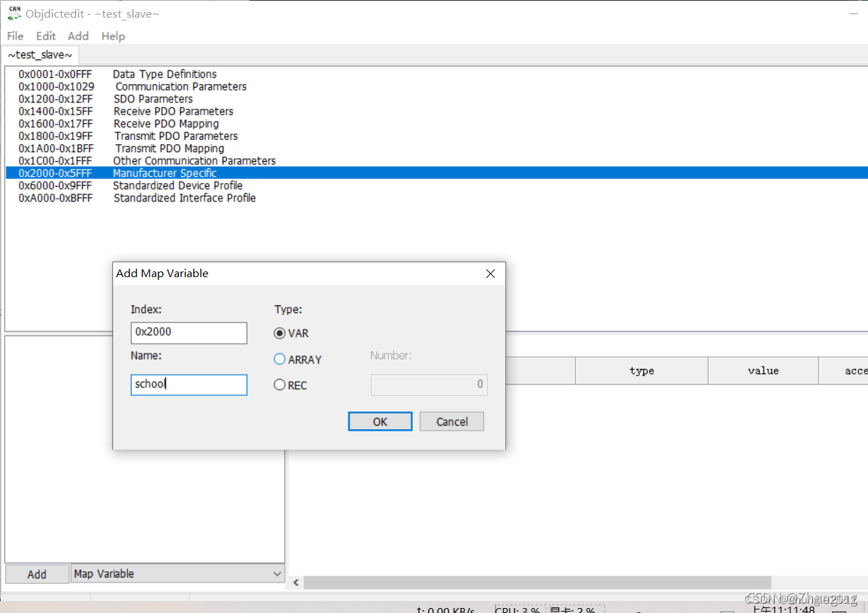The height and width of the screenshot is (613, 868).
Task: Select the REC type radio button
Action: [x=291, y=385]
